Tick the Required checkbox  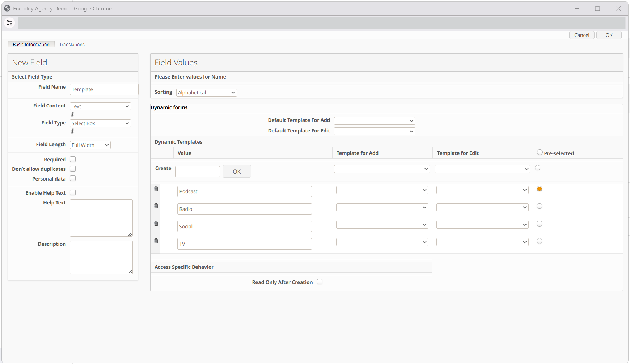(x=73, y=159)
